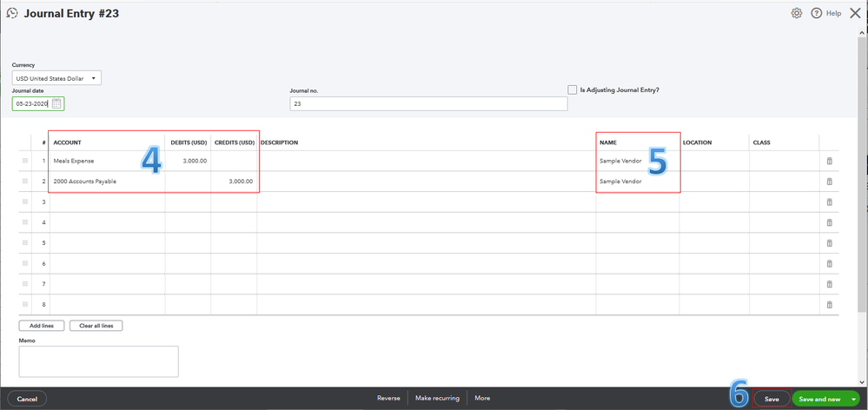Grab the drag handle of line 3
The width and height of the screenshot is (868, 410).
click(25, 202)
